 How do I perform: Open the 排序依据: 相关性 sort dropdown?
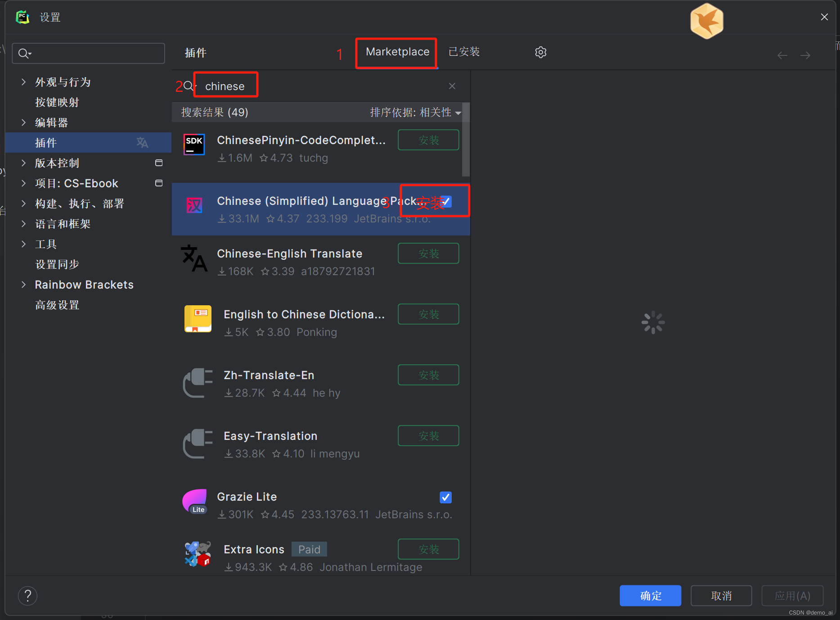[x=416, y=113]
